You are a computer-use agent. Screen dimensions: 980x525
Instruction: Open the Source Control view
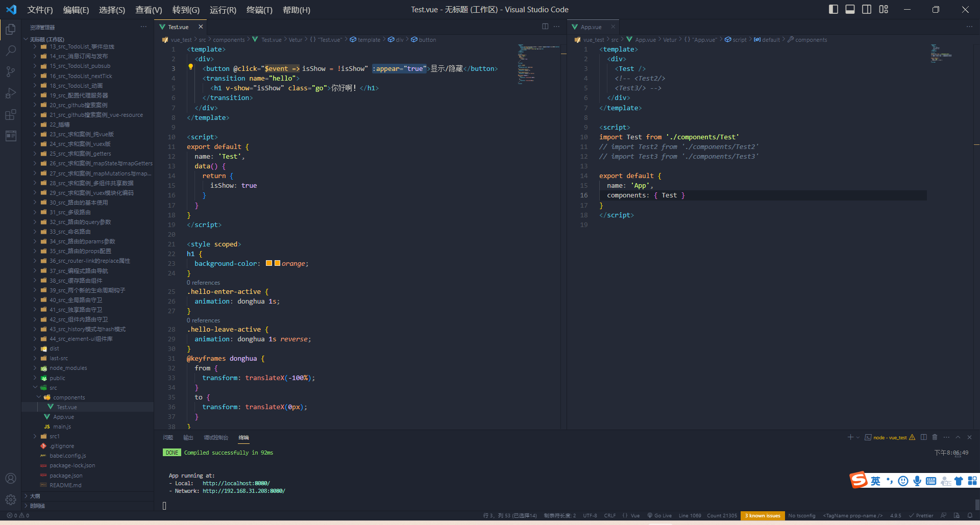coord(10,71)
